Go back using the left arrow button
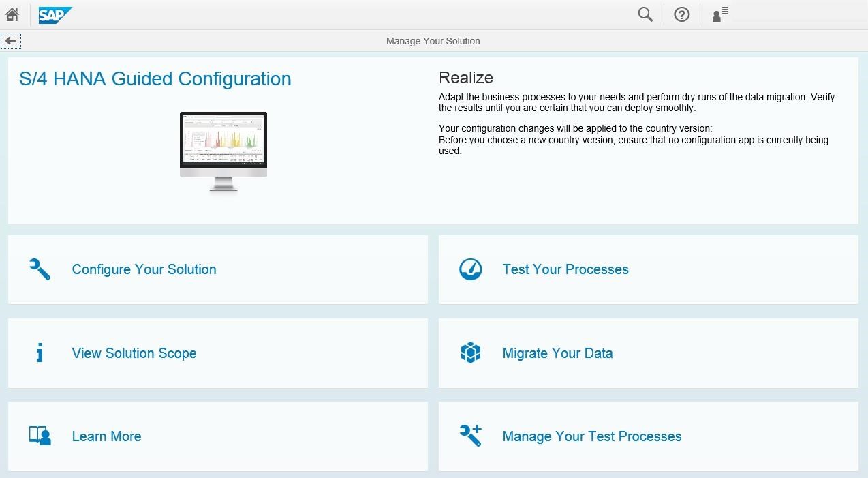Screen dimensions: 868x478 point(11,41)
